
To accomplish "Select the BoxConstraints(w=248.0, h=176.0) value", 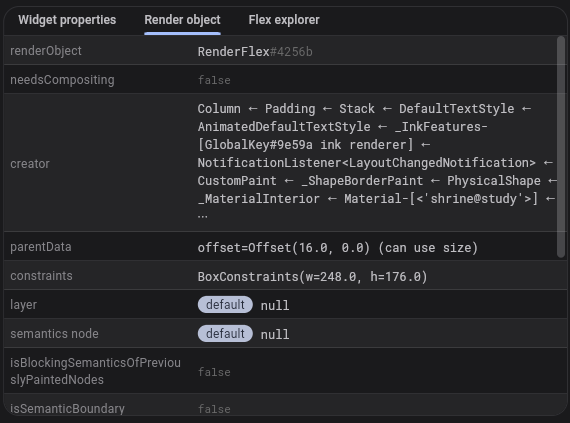I will pos(312,277).
